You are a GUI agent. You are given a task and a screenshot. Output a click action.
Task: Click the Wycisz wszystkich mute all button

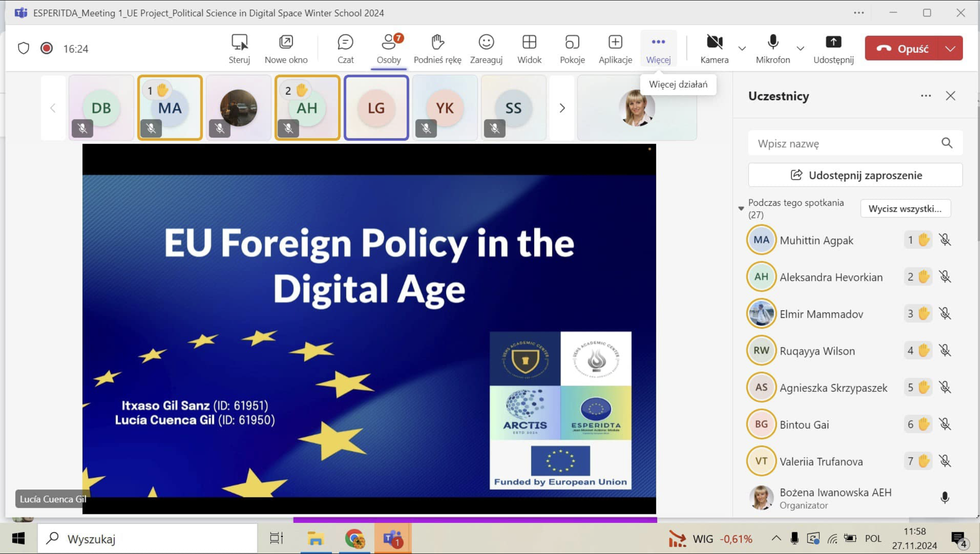pyautogui.click(x=905, y=209)
